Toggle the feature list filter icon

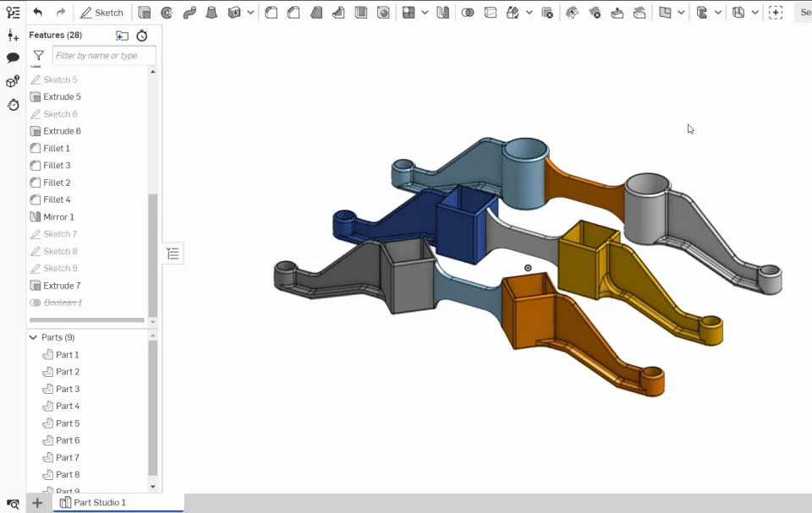point(38,56)
